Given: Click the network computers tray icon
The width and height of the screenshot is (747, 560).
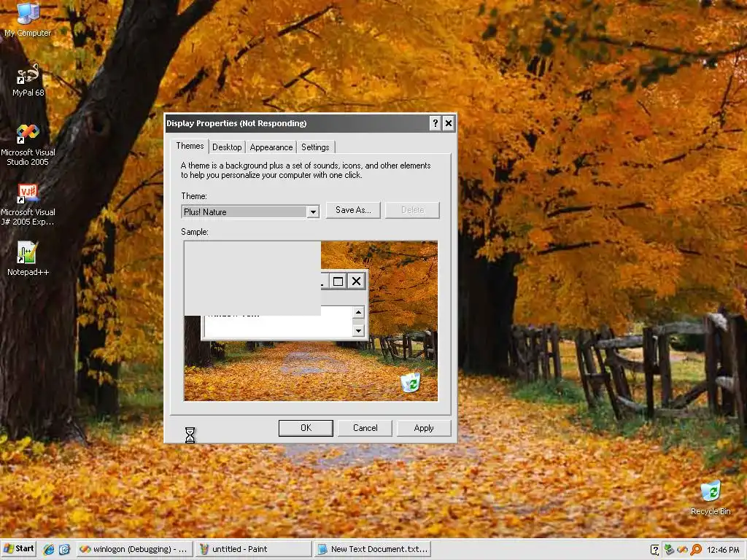Looking at the screenshot, I should point(669,550).
